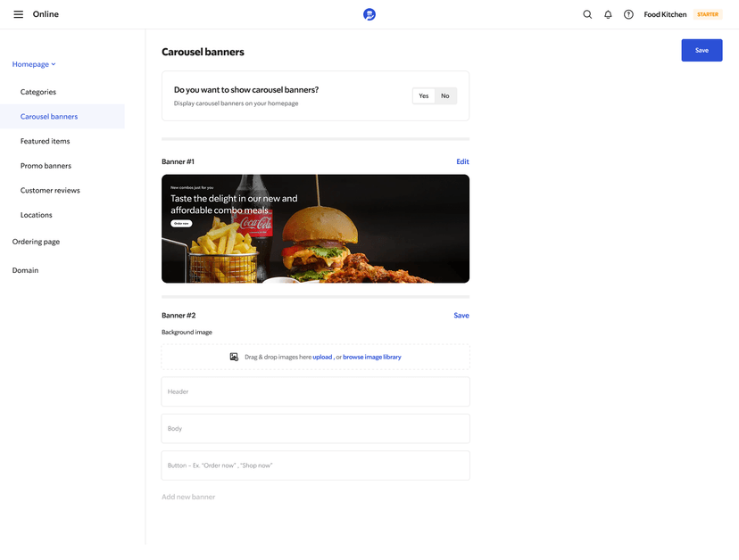Select Yes to show carousel banners
The image size is (739, 560).
point(424,95)
